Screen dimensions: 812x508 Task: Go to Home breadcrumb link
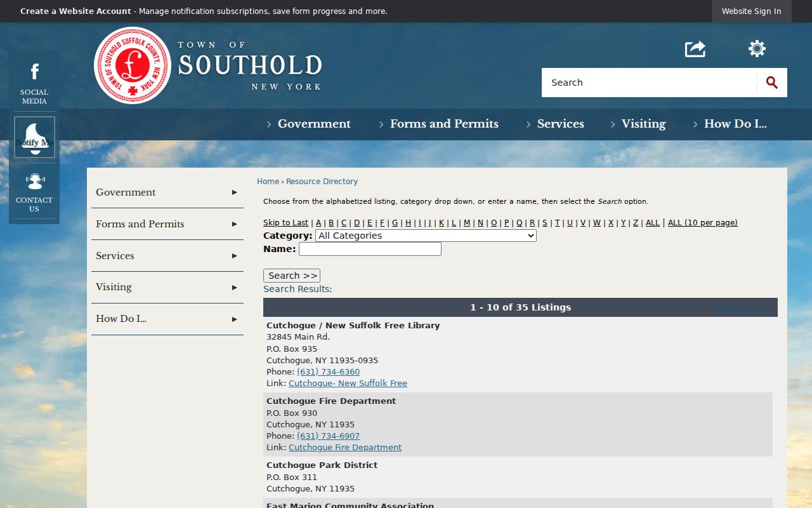(x=268, y=182)
